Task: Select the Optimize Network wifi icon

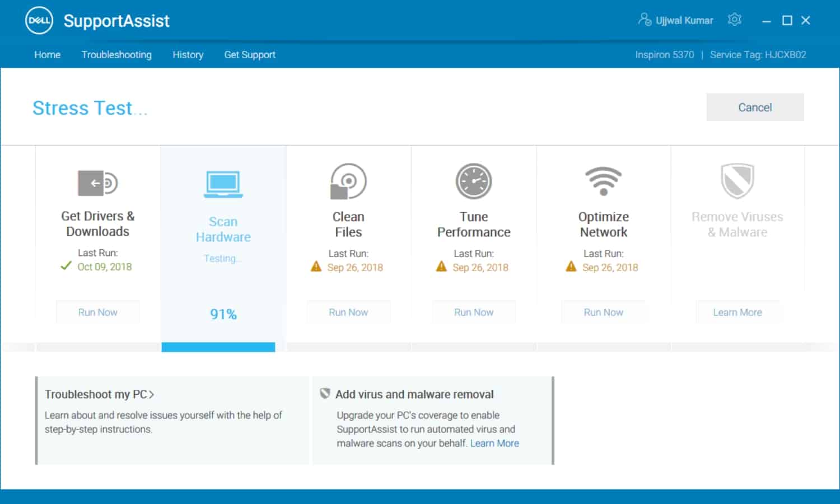Action: (604, 181)
